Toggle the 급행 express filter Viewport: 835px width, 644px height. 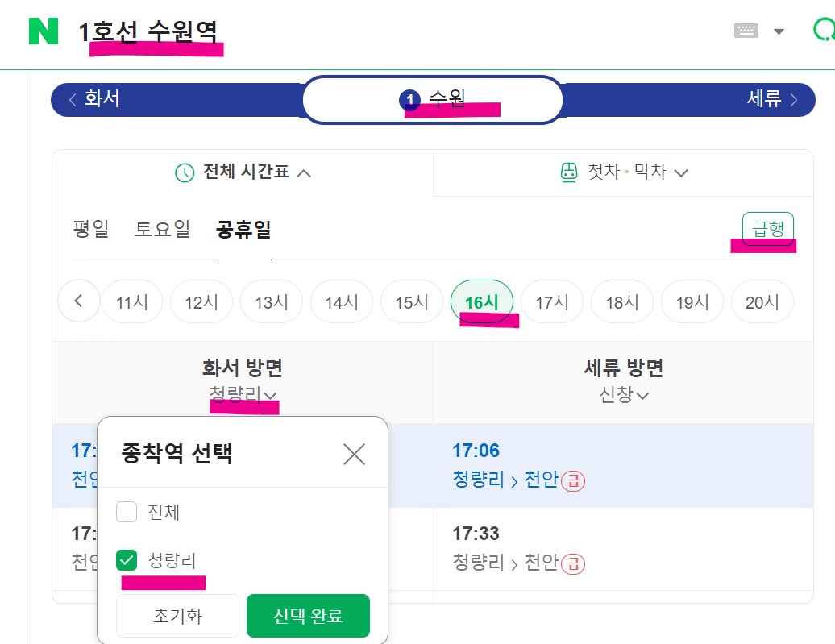766,229
